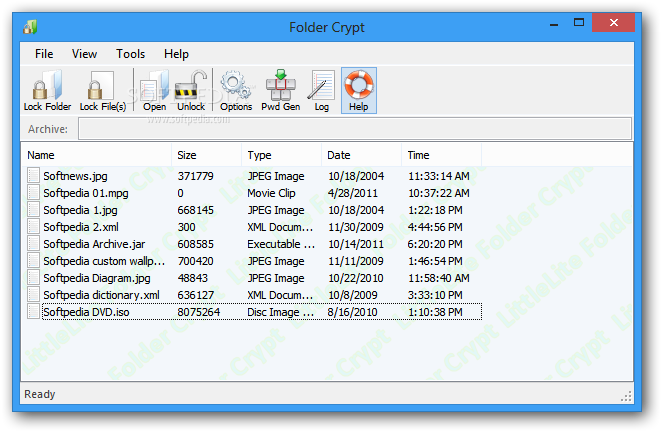The height and width of the screenshot is (432, 662).
Task: Click the file icon beside Softpedia Diagram.jpg
Action: (33, 277)
